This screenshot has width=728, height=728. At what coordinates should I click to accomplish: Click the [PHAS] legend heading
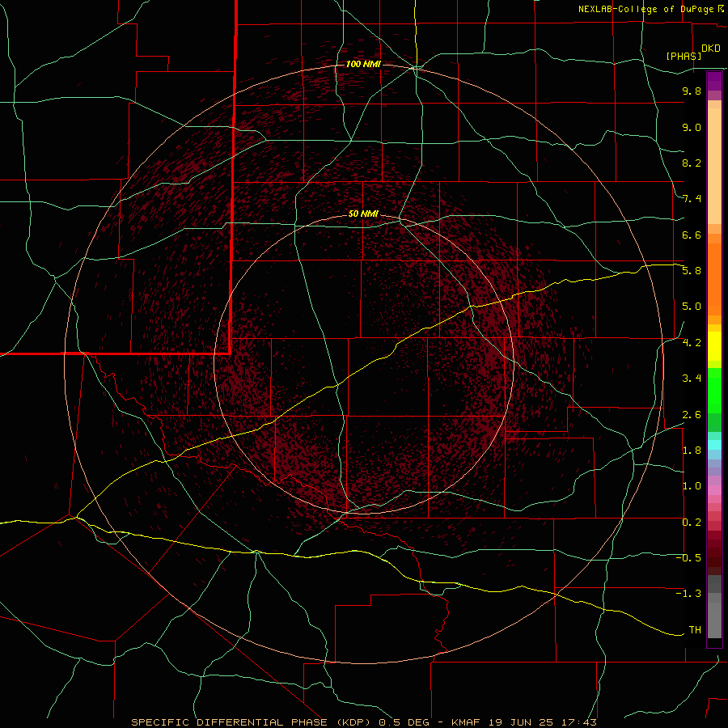coord(684,56)
